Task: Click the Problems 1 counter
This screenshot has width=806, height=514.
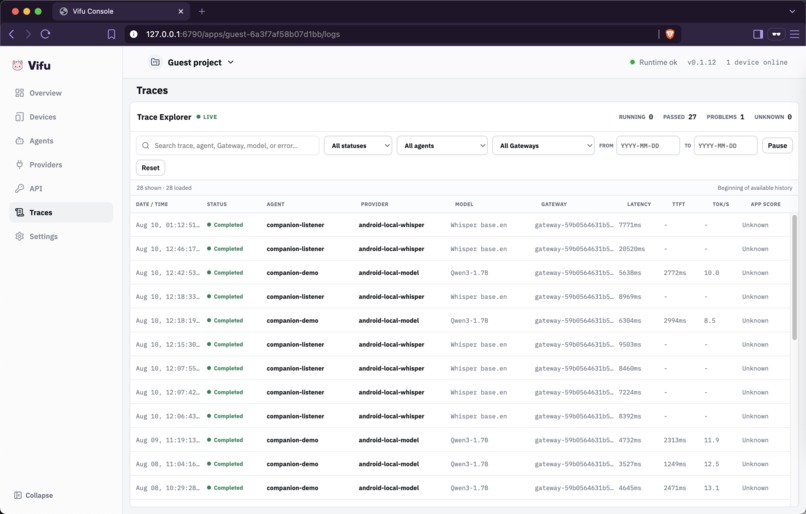Action: click(x=725, y=117)
